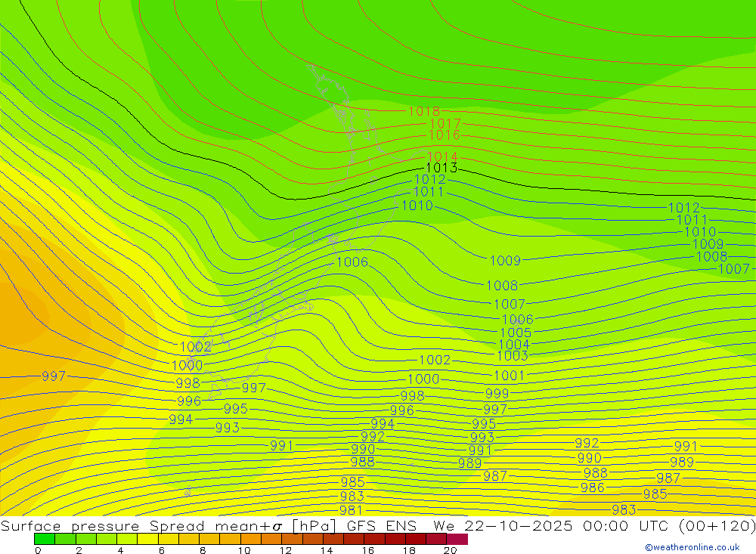756x554 pixels.
Task: Select the black 1013 isobar label
Action: tap(442, 168)
